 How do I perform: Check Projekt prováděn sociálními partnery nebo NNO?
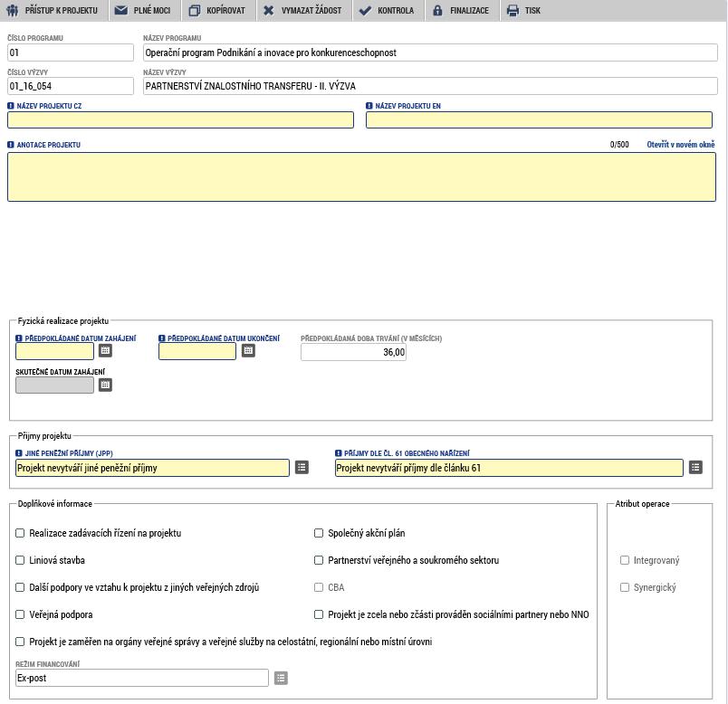pyautogui.click(x=319, y=614)
